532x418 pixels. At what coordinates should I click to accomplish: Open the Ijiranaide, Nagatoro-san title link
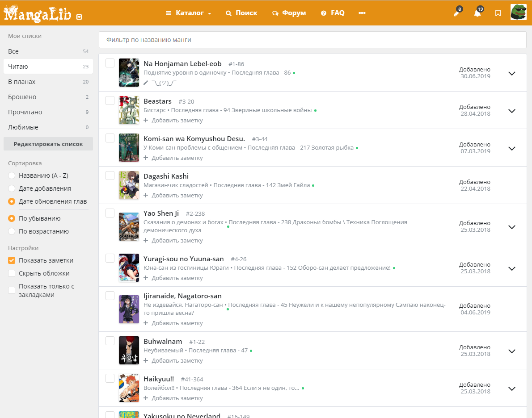(x=182, y=296)
